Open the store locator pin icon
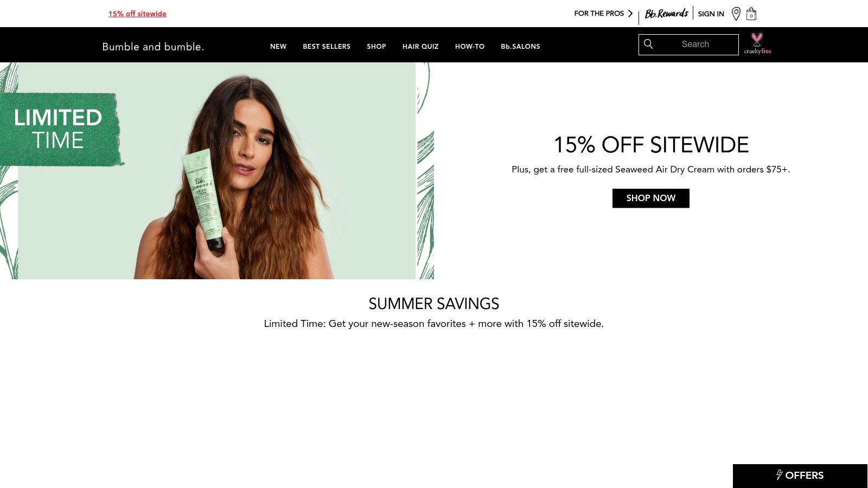 (736, 14)
